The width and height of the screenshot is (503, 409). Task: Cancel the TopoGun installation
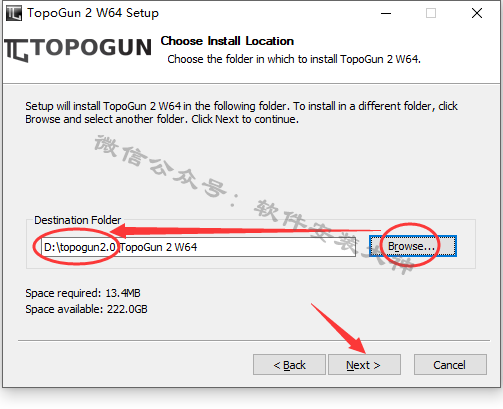450,365
